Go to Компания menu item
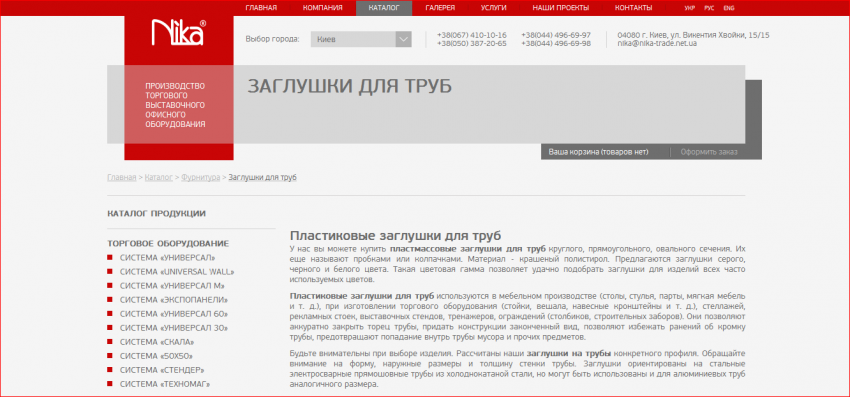 323,8
